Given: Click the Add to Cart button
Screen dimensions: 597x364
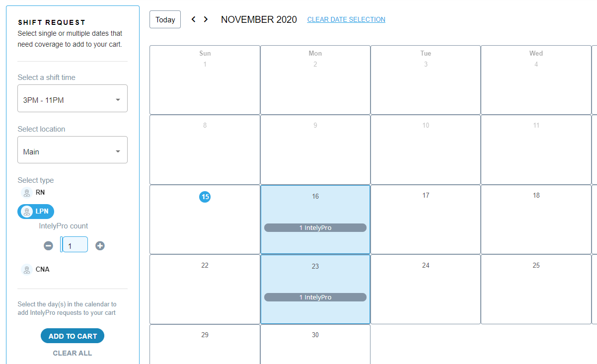Looking at the screenshot, I should tap(73, 336).
